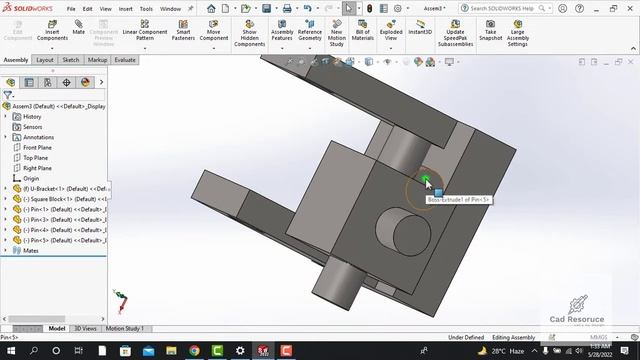Expand the Mates folder

[5, 250]
